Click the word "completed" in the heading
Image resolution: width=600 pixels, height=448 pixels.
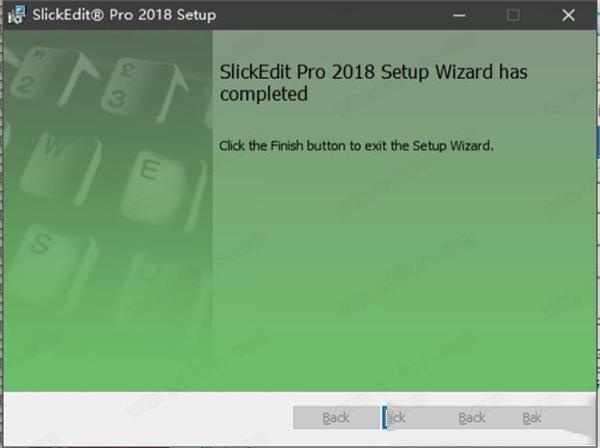click(x=264, y=94)
